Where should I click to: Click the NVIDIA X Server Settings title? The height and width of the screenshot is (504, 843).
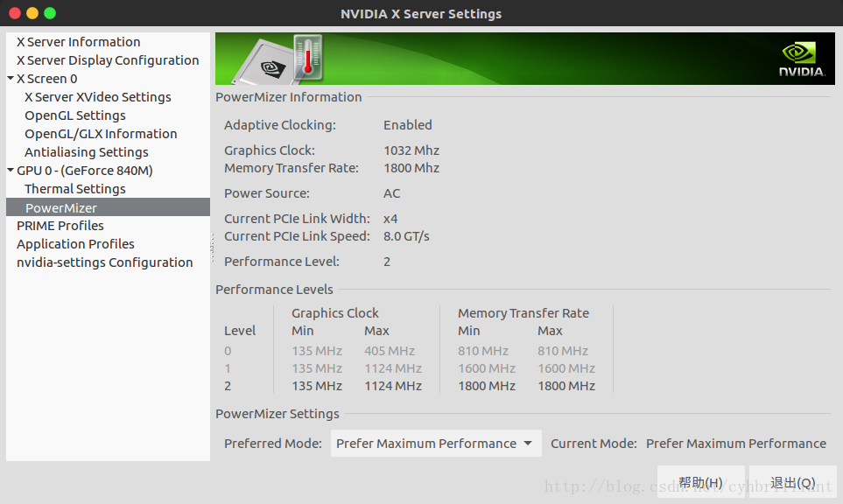tap(421, 14)
